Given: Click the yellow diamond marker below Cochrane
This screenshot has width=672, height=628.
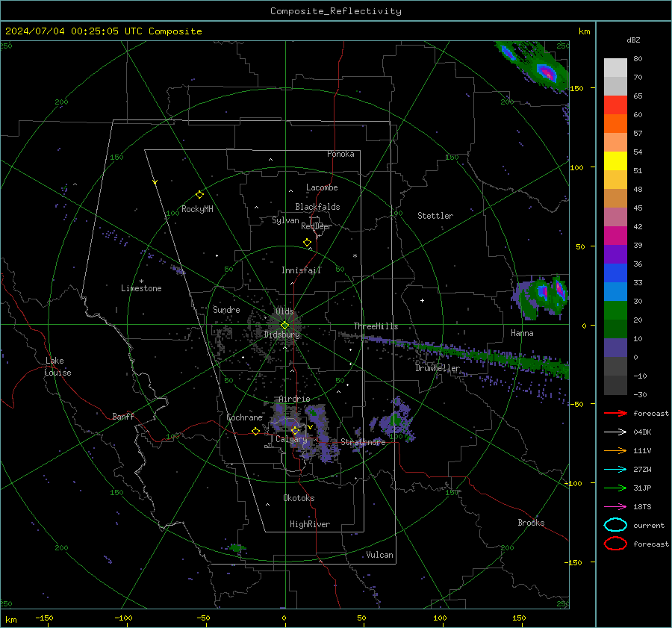Looking at the screenshot, I should pyautogui.click(x=255, y=431).
